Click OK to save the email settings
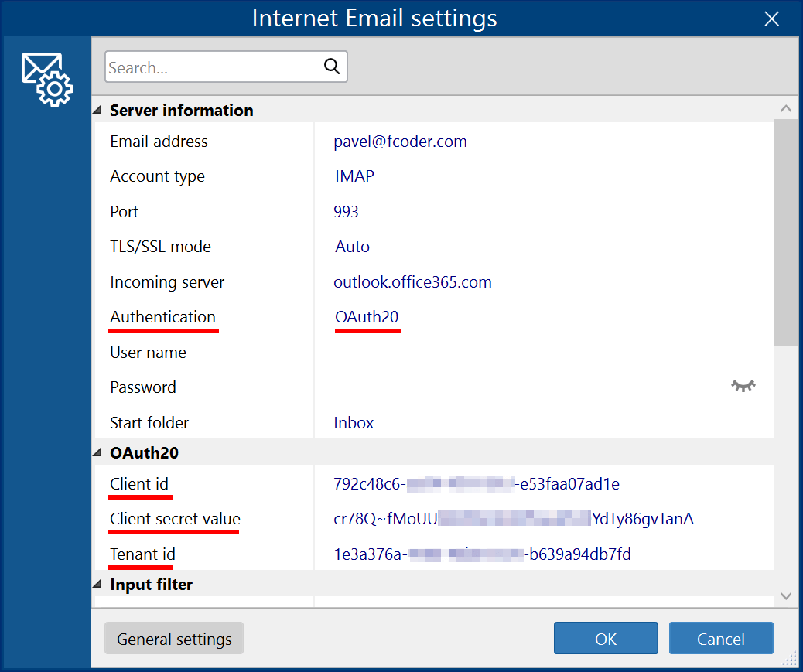803x672 pixels. tap(606, 638)
